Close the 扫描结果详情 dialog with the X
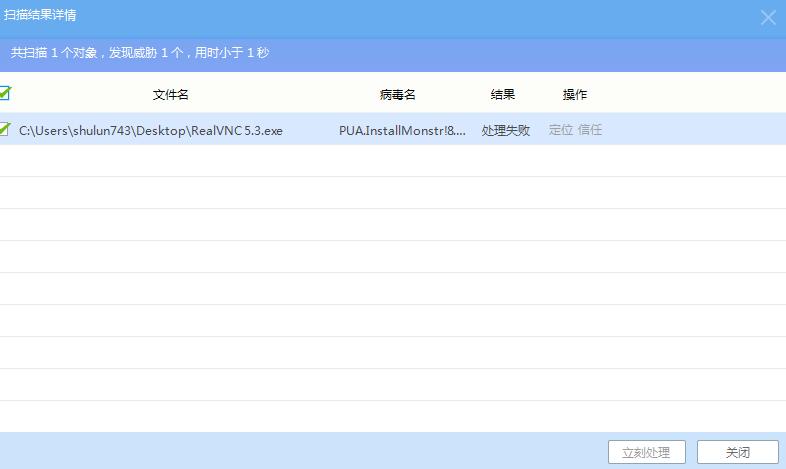Image resolution: width=786 pixels, height=469 pixels. pos(768,18)
